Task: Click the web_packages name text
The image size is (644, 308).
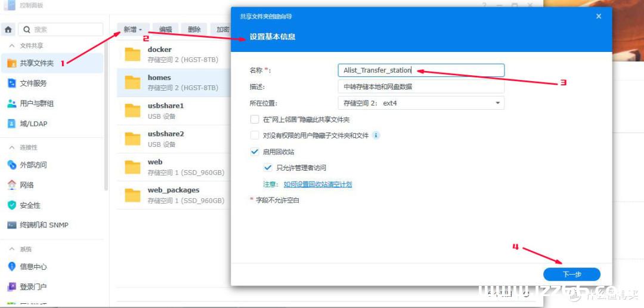Action: coord(174,190)
